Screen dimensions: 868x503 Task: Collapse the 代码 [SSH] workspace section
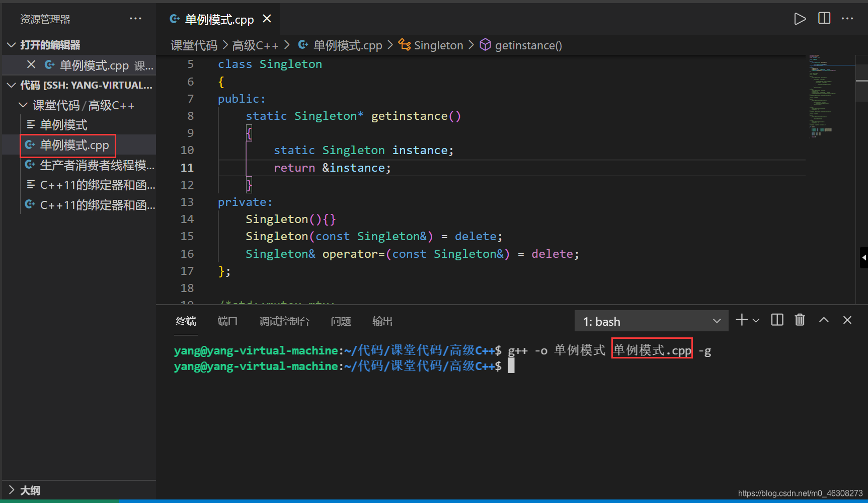[11, 85]
